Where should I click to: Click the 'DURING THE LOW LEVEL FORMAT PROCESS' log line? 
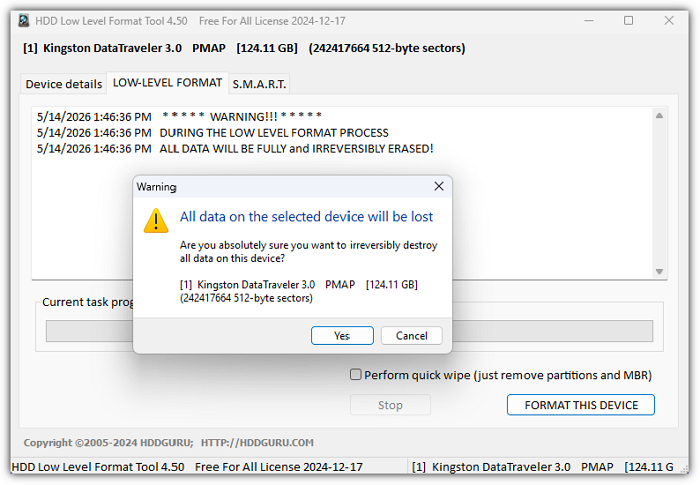coord(274,133)
